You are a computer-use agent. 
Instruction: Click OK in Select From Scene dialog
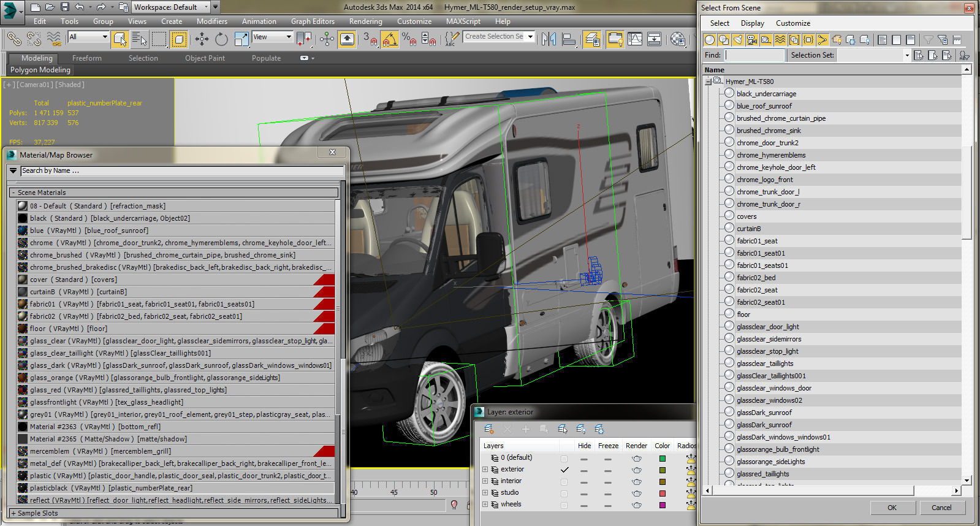pos(892,508)
